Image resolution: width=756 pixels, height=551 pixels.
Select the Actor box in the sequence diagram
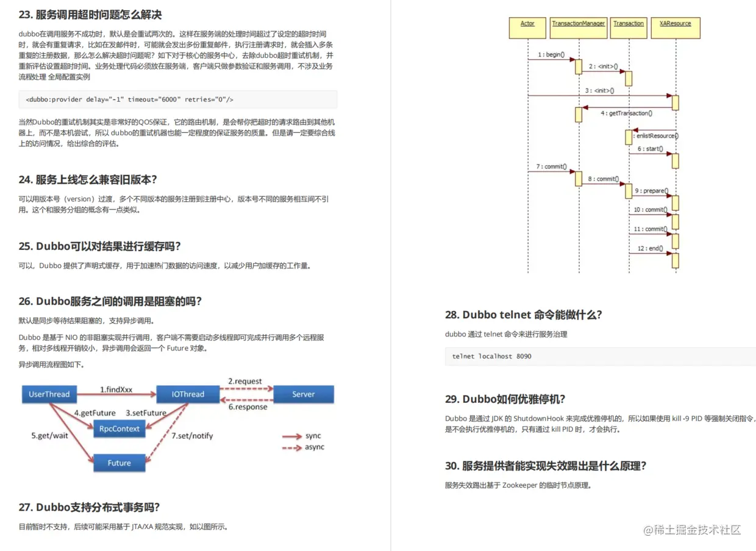[x=527, y=28]
